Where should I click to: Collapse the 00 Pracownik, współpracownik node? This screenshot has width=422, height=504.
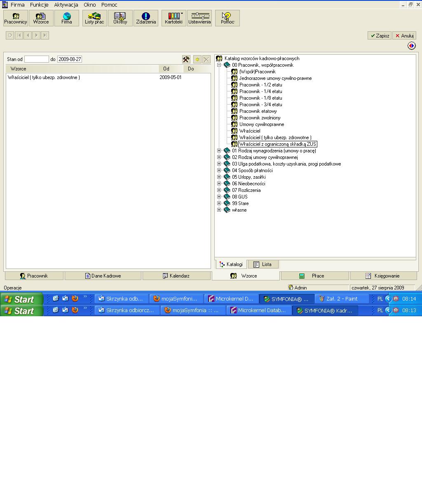[x=219, y=65]
